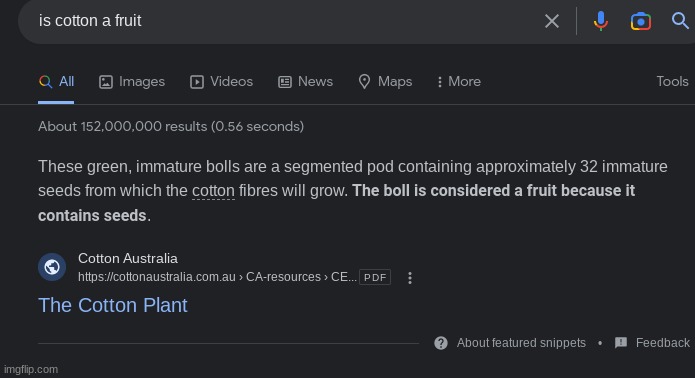
Task: Switch to the Videos tab
Action: tap(221, 82)
